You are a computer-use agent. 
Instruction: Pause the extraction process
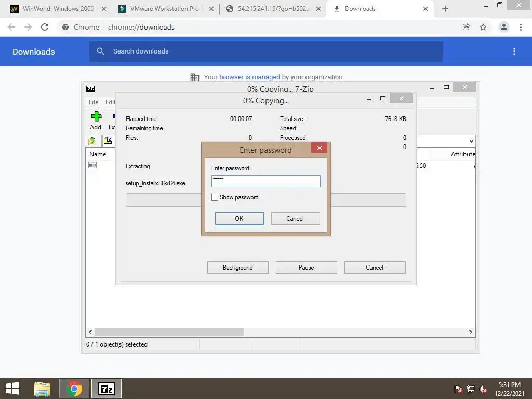[x=306, y=268]
